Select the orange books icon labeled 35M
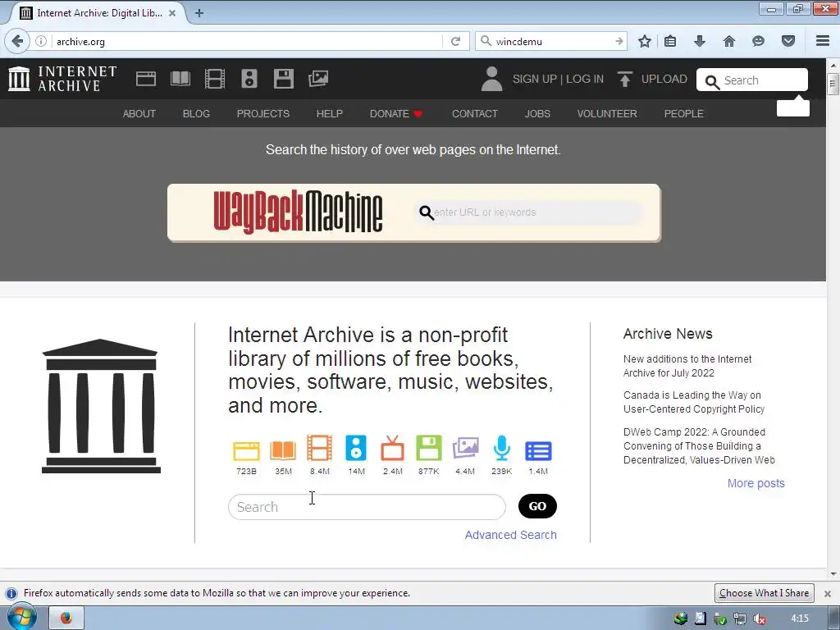This screenshot has width=840, height=630. point(283,450)
